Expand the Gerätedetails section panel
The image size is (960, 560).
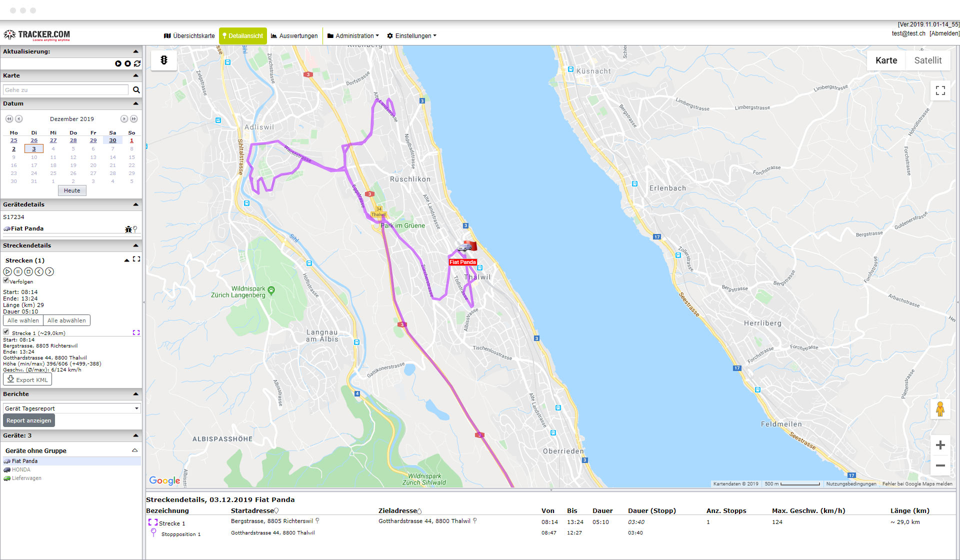click(136, 204)
